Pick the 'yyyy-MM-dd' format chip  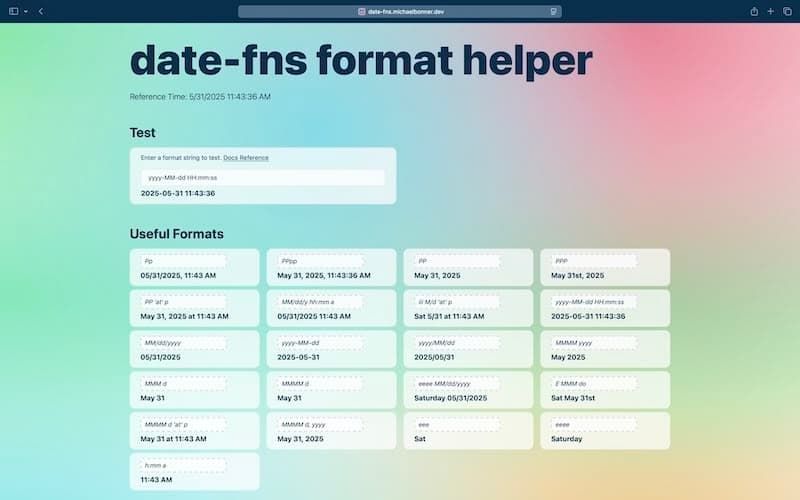point(320,342)
